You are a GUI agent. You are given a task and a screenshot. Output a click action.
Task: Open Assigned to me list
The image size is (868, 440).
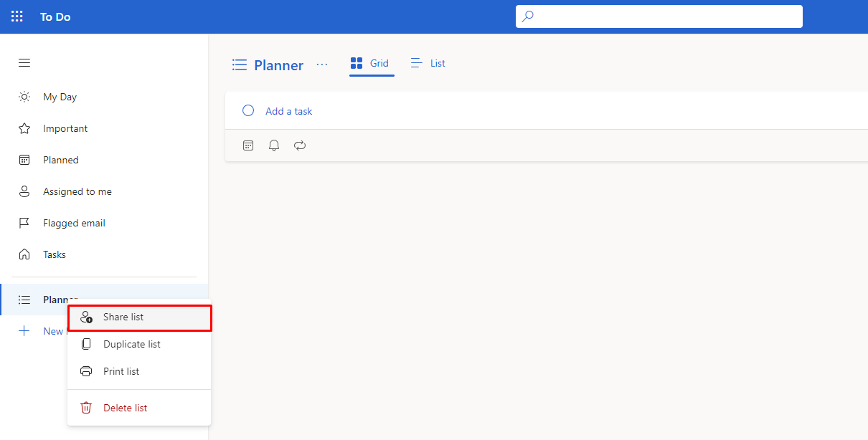pyautogui.click(x=104, y=191)
